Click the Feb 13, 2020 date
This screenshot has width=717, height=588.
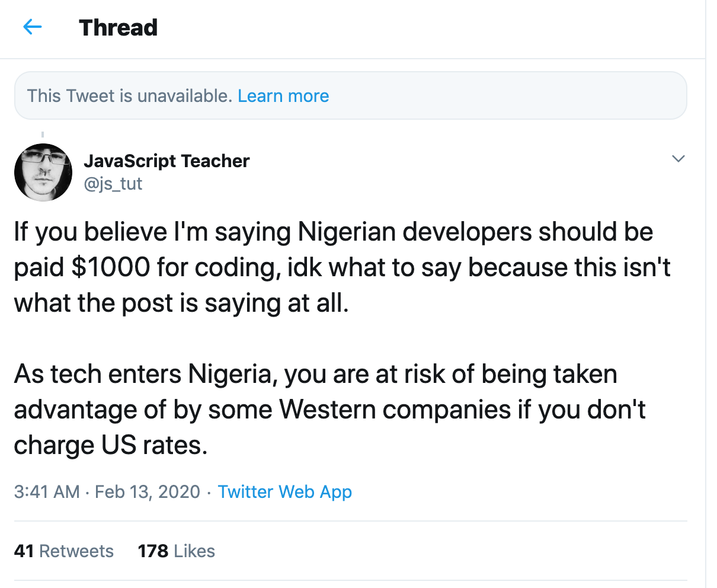148,491
